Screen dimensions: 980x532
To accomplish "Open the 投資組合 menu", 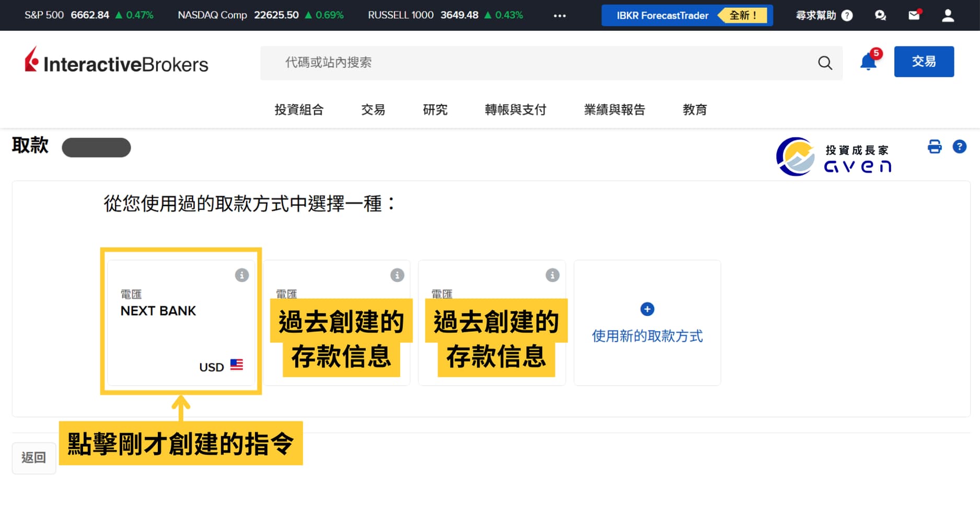I will click(x=299, y=110).
